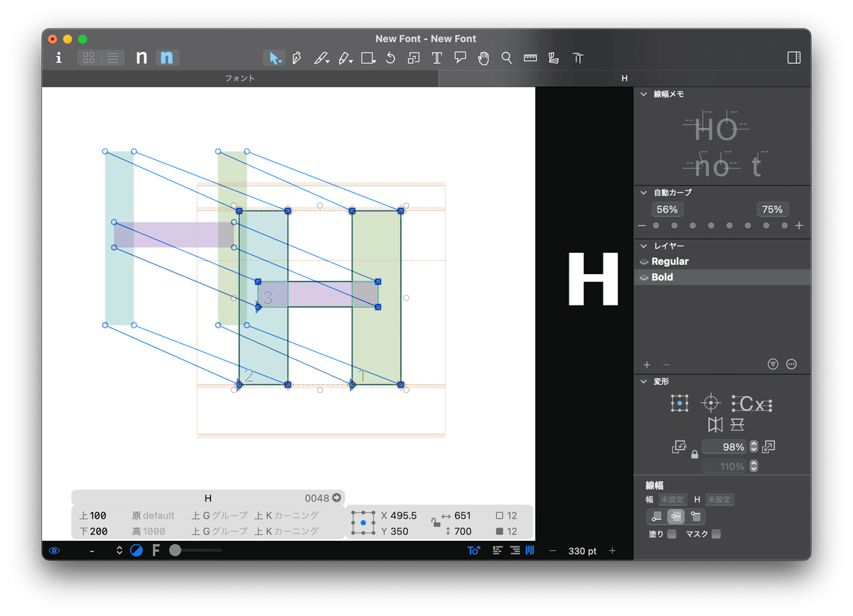Image resolution: width=853 pixels, height=616 pixels.
Task: Select the Draw (pen) tool
Action: 297,58
